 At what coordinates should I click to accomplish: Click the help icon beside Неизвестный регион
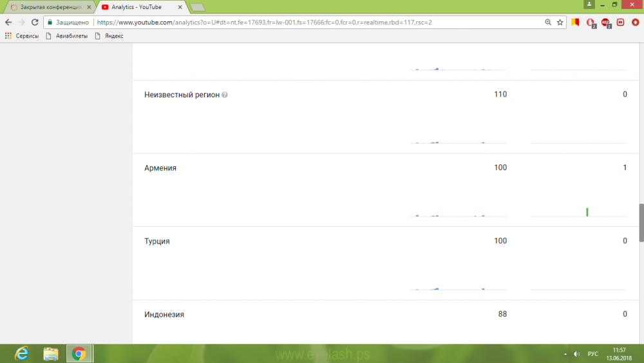click(x=225, y=95)
